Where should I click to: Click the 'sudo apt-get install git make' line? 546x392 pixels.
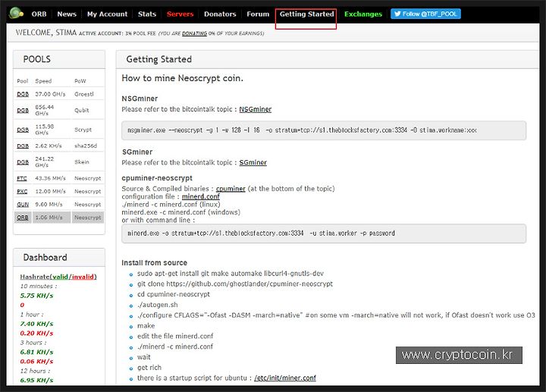[x=231, y=274]
